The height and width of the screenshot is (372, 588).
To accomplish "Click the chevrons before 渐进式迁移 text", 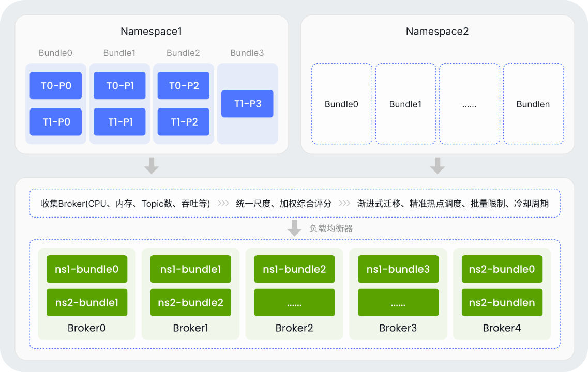I will tap(344, 204).
